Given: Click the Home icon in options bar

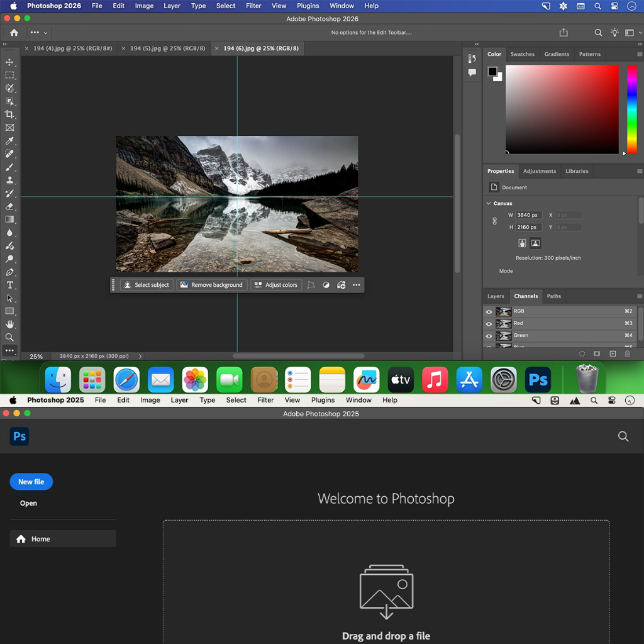Looking at the screenshot, I should point(14,33).
